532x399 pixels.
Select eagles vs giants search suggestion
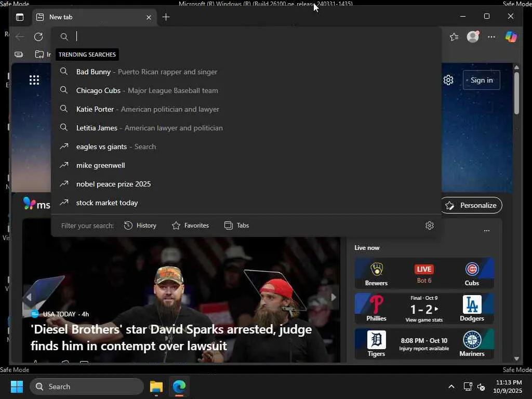[x=246, y=147]
